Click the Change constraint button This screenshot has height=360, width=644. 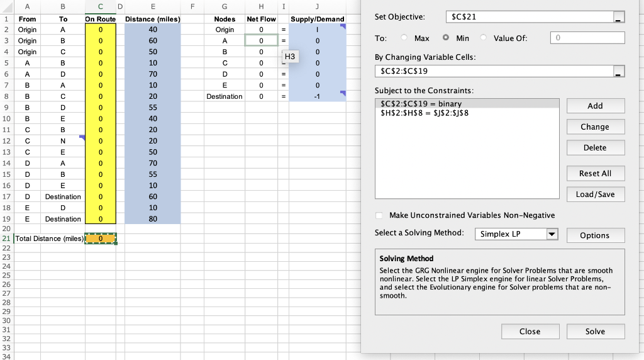(596, 127)
